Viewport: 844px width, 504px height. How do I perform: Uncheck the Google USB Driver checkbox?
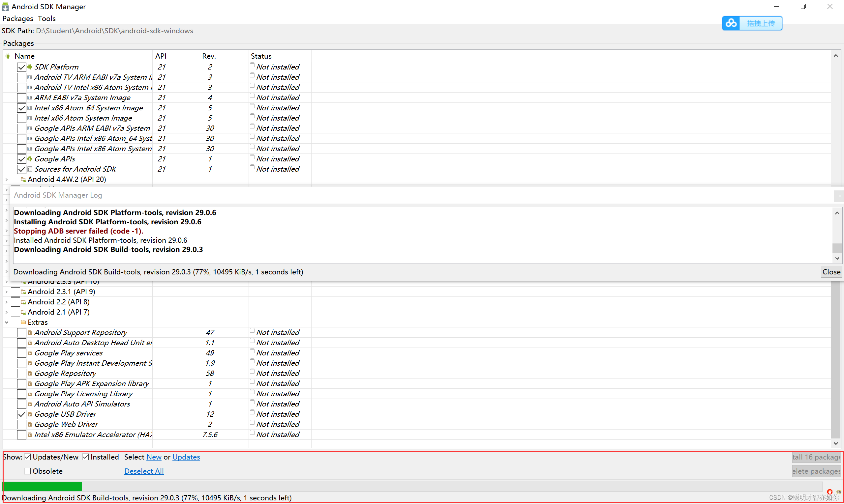tap(22, 414)
